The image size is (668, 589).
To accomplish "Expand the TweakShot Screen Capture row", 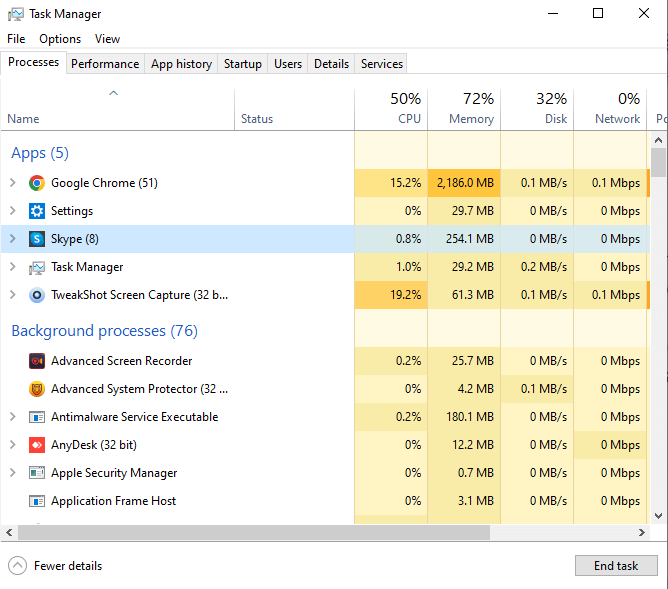I will tap(13, 295).
